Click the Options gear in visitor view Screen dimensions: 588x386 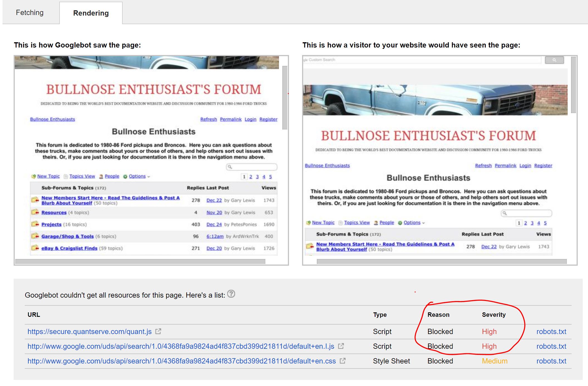pyautogui.click(x=400, y=223)
